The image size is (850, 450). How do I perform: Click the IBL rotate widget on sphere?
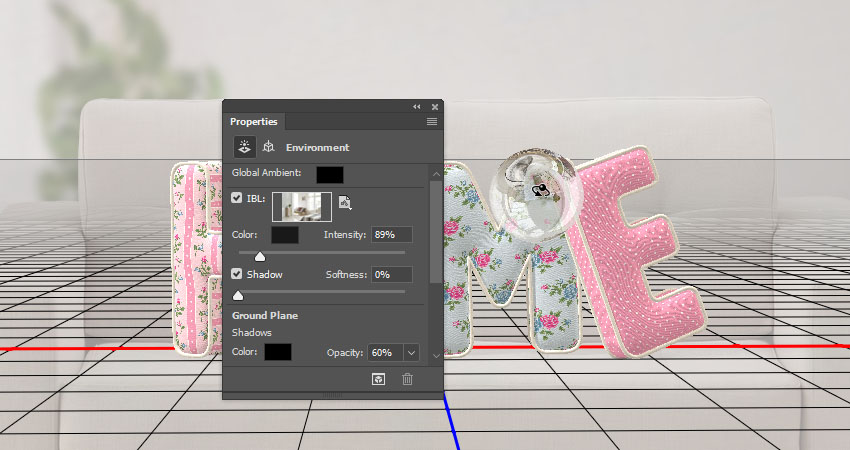pyautogui.click(x=539, y=190)
